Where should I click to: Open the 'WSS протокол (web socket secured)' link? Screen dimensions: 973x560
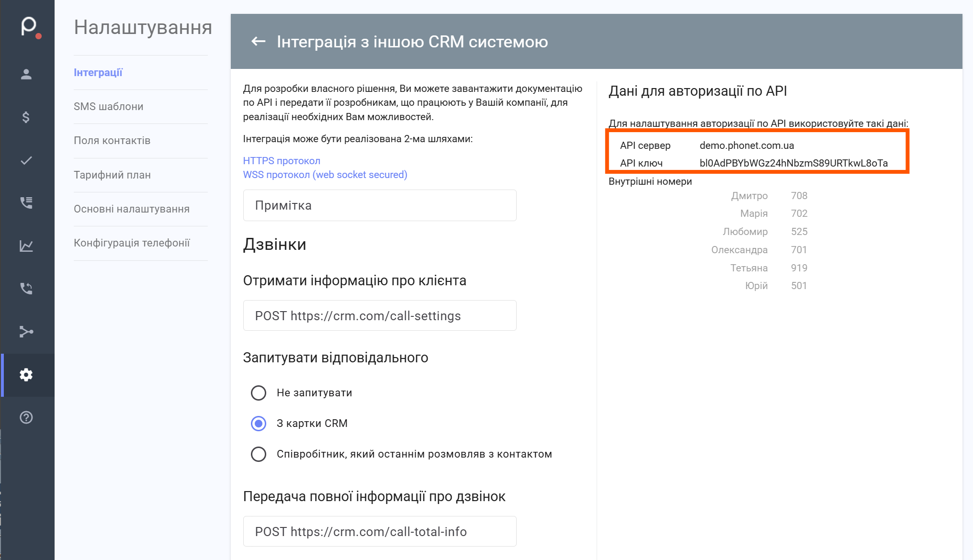click(x=325, y=175)
